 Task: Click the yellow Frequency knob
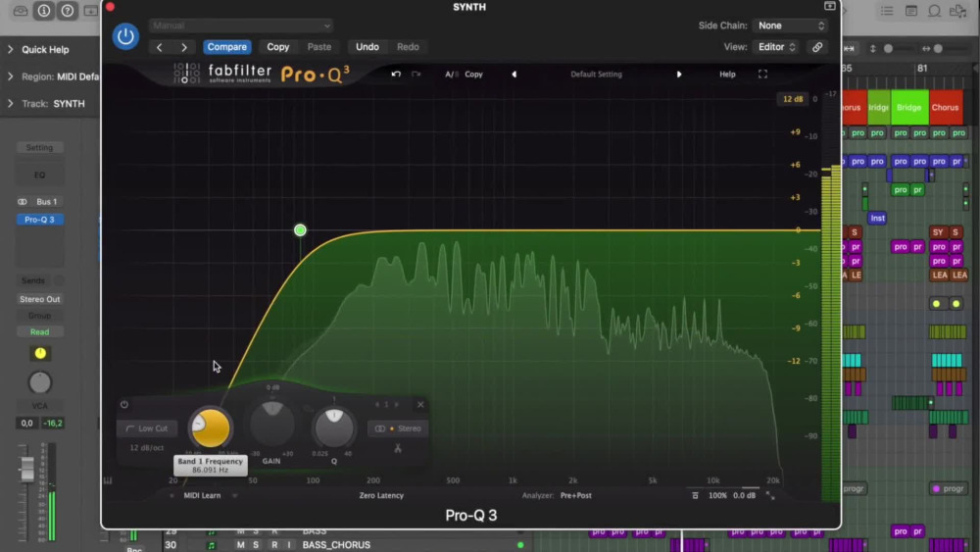(210, 428)
